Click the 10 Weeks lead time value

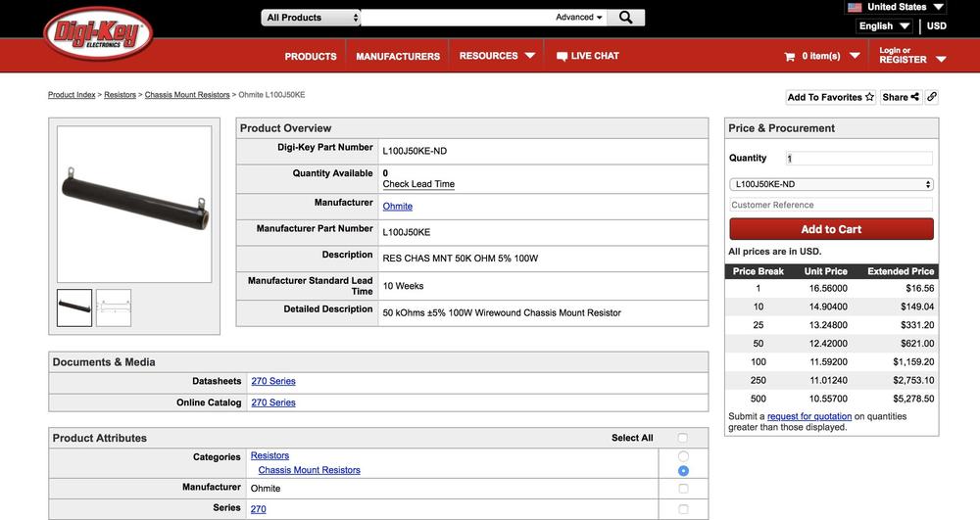403,286
